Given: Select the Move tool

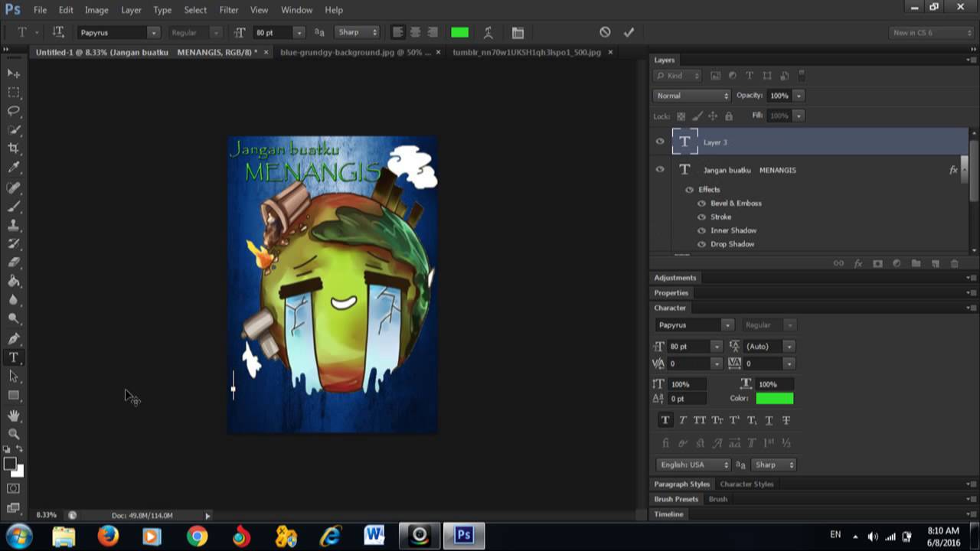Looking at the screenshot, I should coord(14,73).
